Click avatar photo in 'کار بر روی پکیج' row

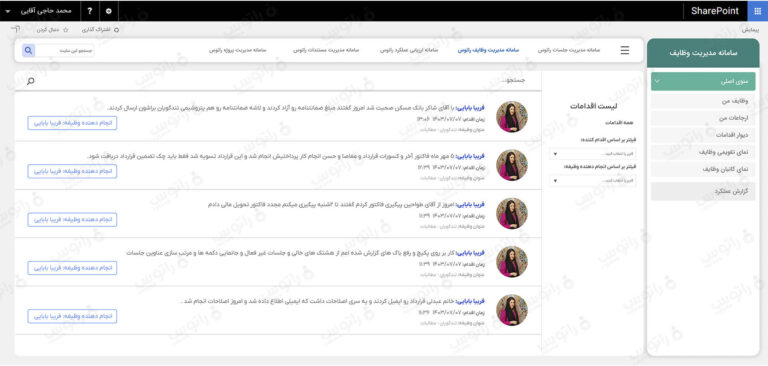(512, 262)
